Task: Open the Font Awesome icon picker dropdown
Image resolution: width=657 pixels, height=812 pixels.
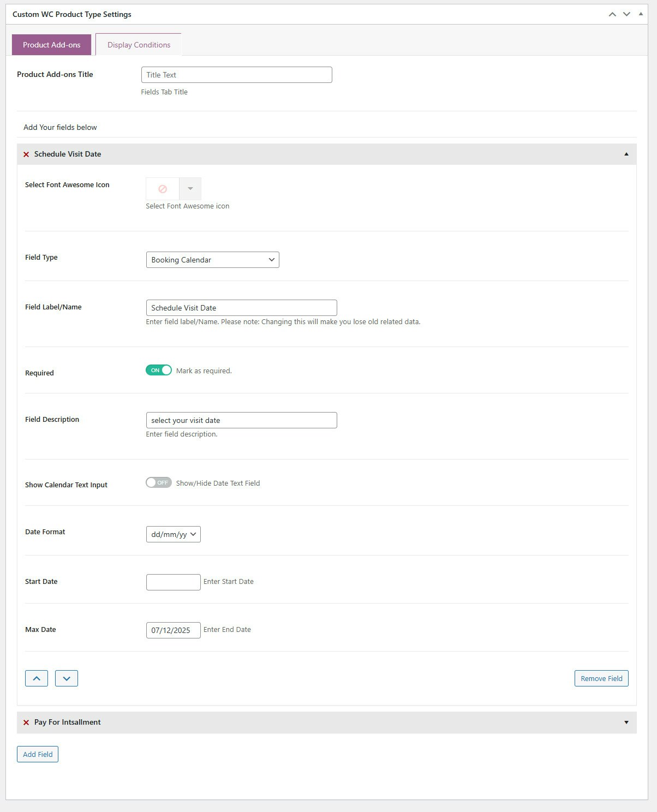Action: point(190,189)
